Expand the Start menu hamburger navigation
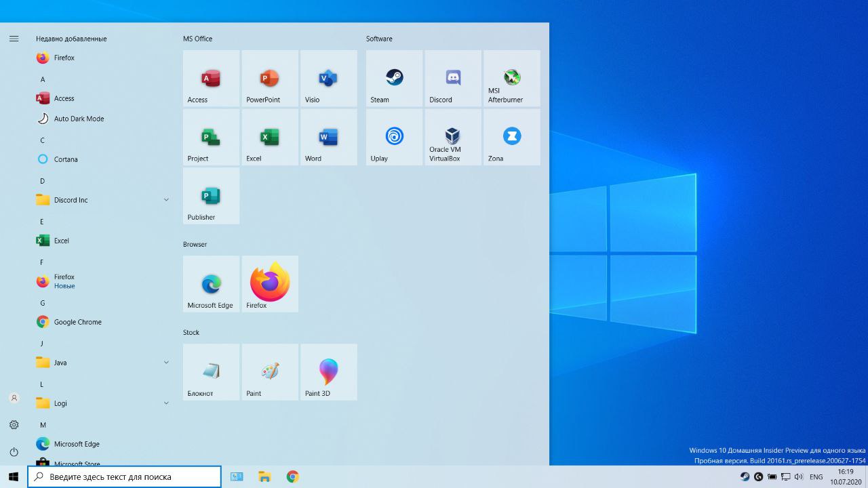The image size is (868, 488). (x=14, y=39)
